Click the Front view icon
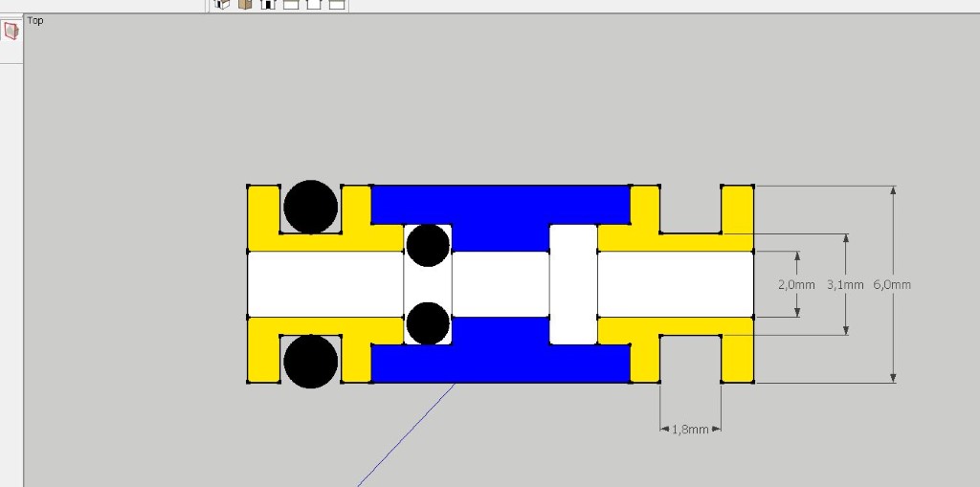The height and width of the screenshot is (487, 980). [x=268, y=4]
